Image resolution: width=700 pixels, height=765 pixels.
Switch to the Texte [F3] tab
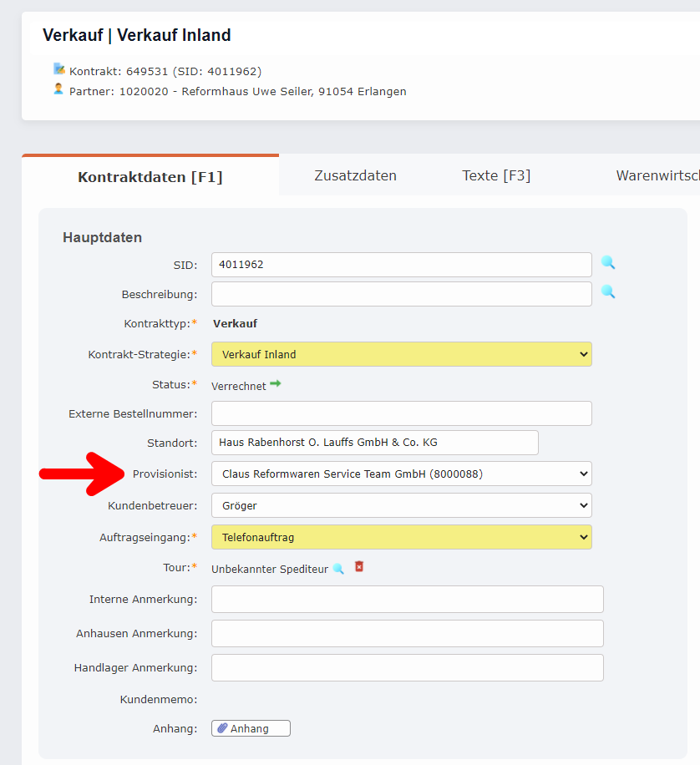coord(496,175)
